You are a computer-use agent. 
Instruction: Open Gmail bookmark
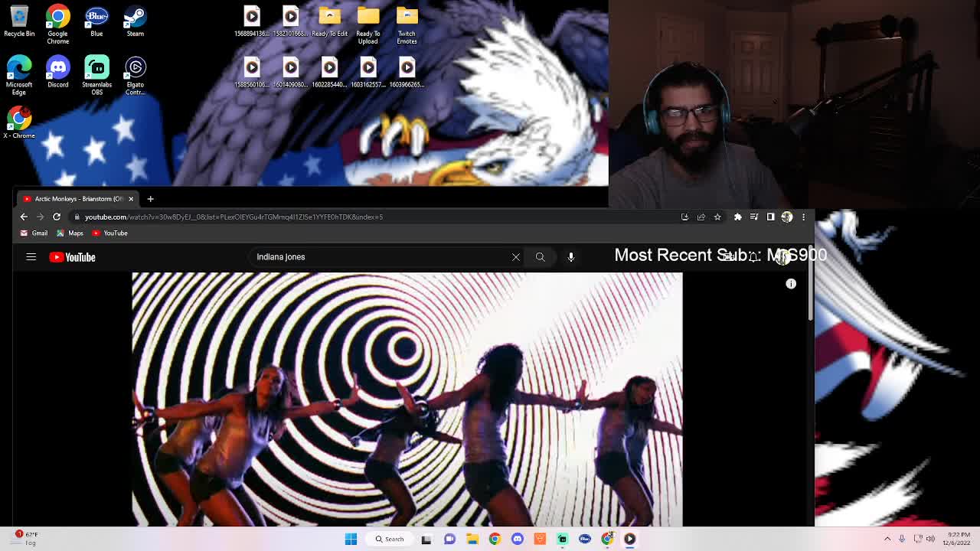(x=34, y=233)
